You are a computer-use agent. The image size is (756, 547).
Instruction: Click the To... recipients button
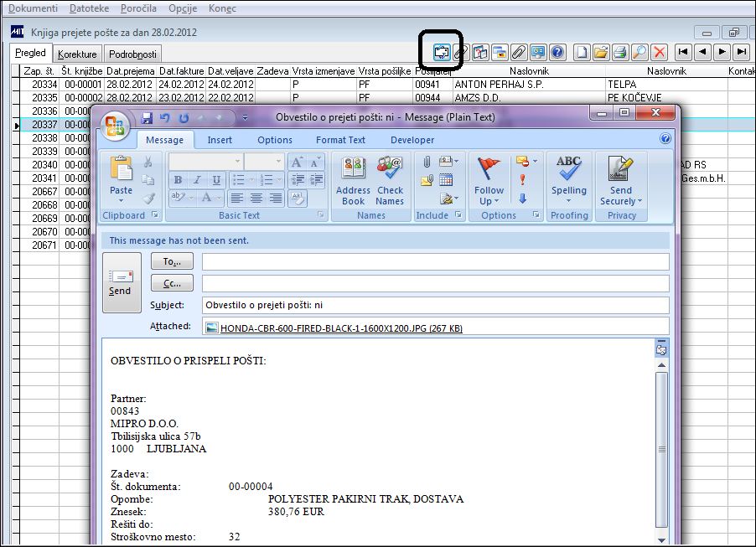pos(172,261)
